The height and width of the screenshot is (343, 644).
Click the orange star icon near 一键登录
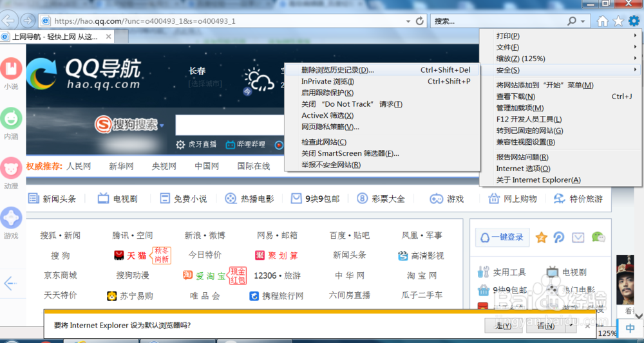(542, 237)
